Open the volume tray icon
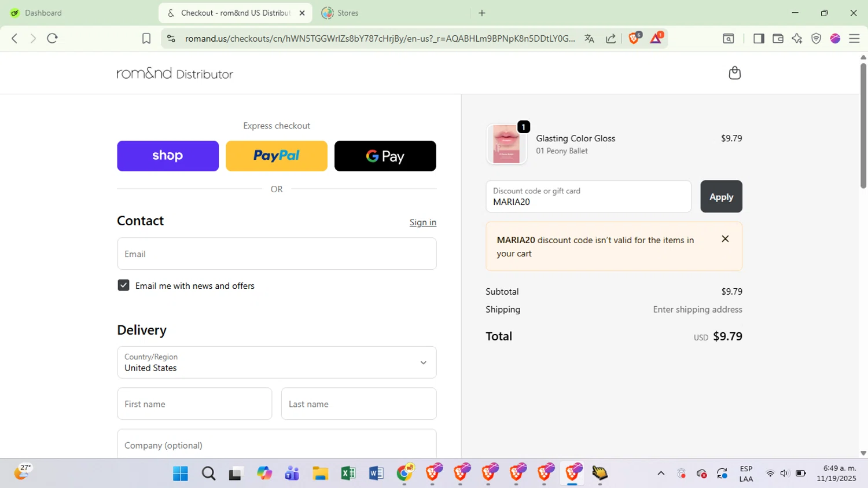This screenshot has width=868, height=488. coord(785,474)
